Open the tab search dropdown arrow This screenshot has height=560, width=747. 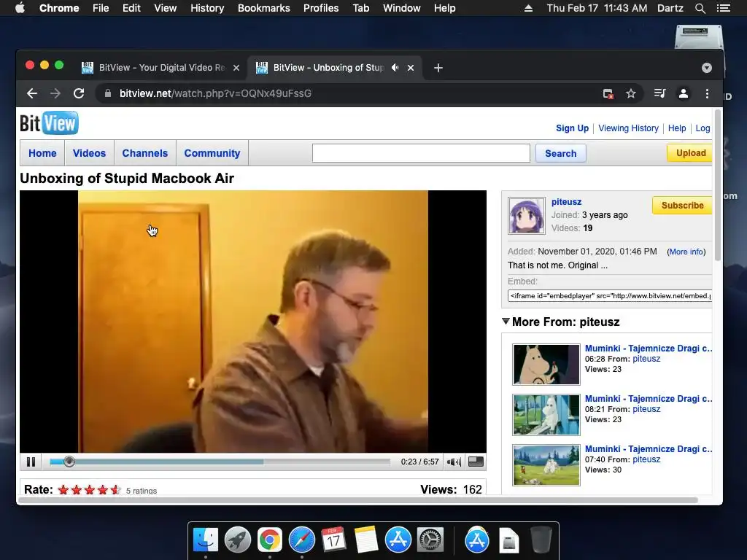coord(706,68)
